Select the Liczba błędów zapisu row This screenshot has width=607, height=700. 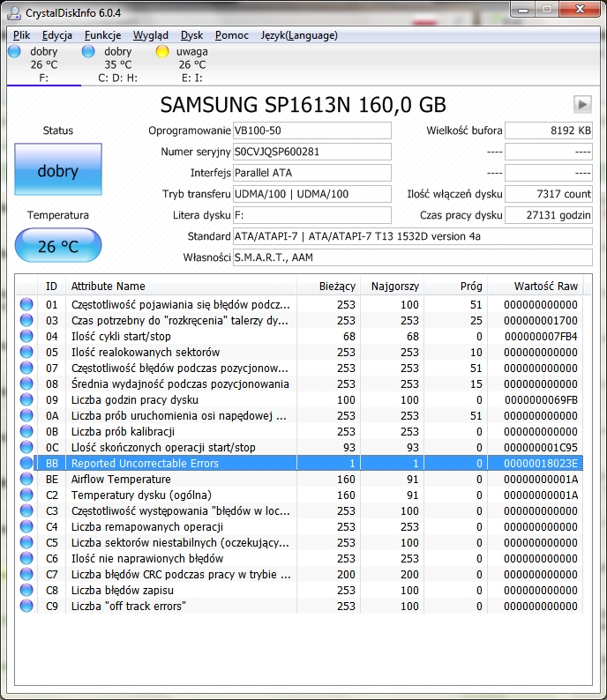coord(299,590)
